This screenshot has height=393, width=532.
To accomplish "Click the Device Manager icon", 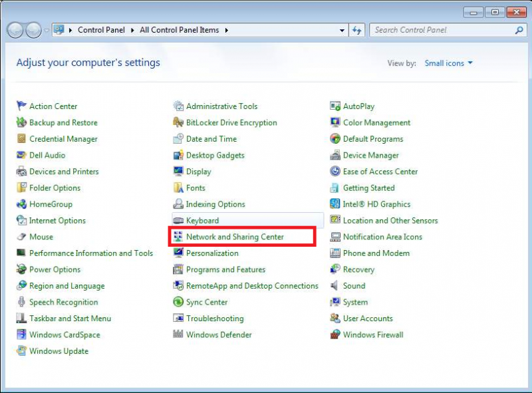I will coord(335,155).
